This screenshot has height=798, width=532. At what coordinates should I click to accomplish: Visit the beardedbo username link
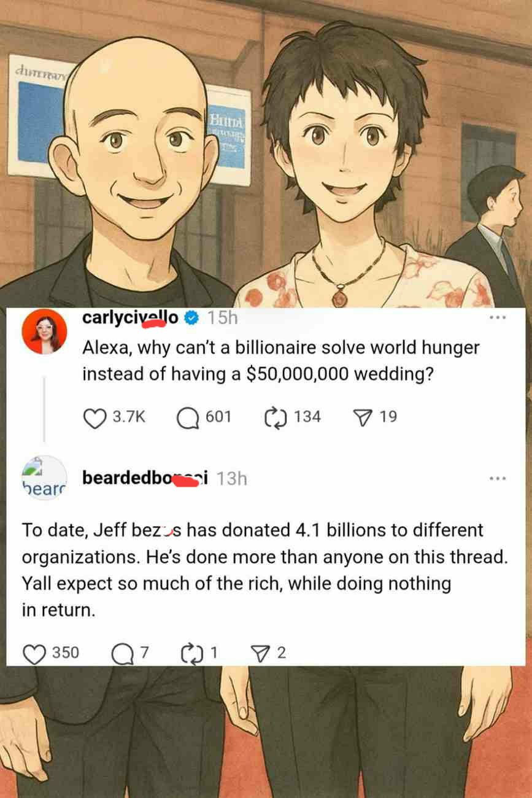[146, 478]
